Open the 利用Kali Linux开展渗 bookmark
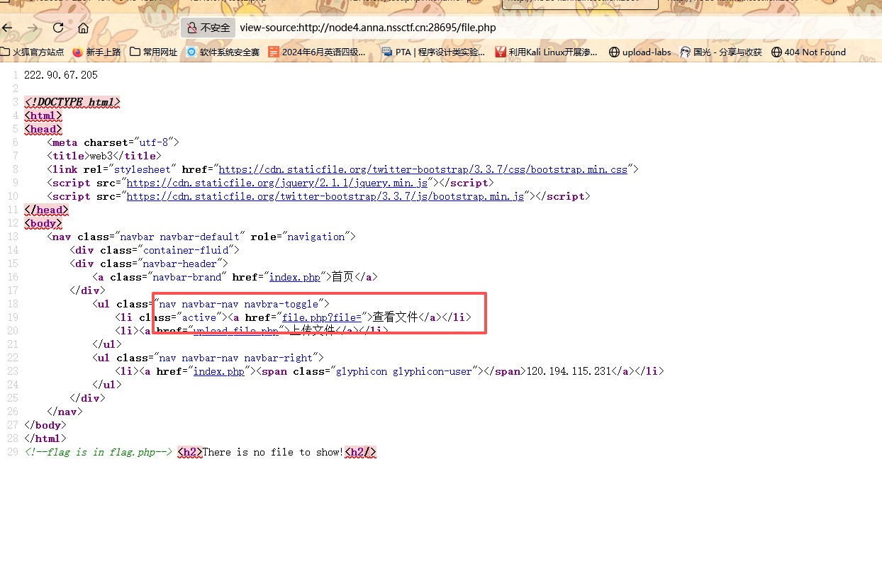 [546, 52]
